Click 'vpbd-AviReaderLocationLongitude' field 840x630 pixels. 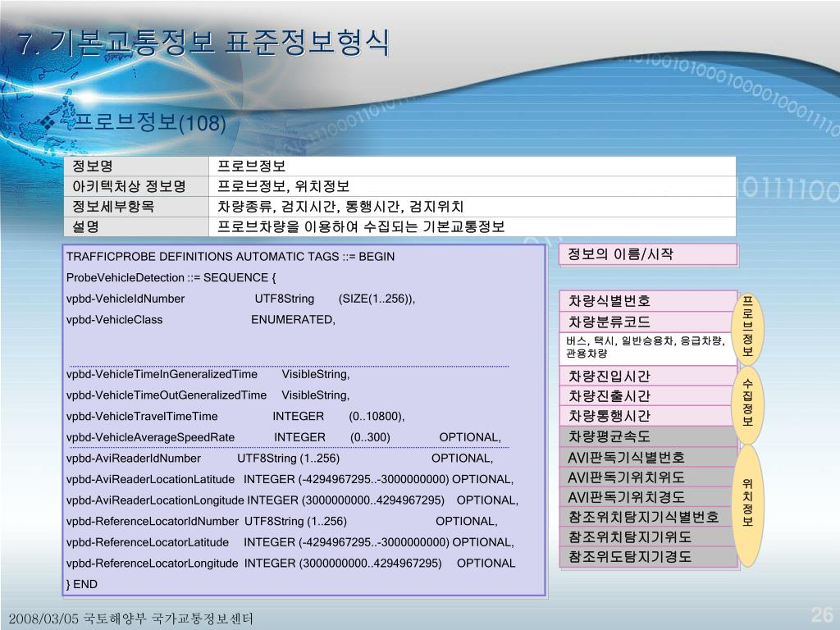[x=155, y=500]
